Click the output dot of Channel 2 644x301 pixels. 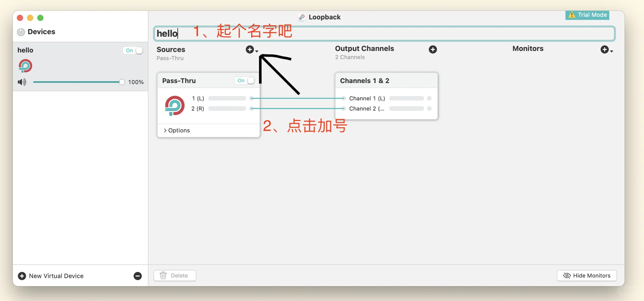[429, 109]
